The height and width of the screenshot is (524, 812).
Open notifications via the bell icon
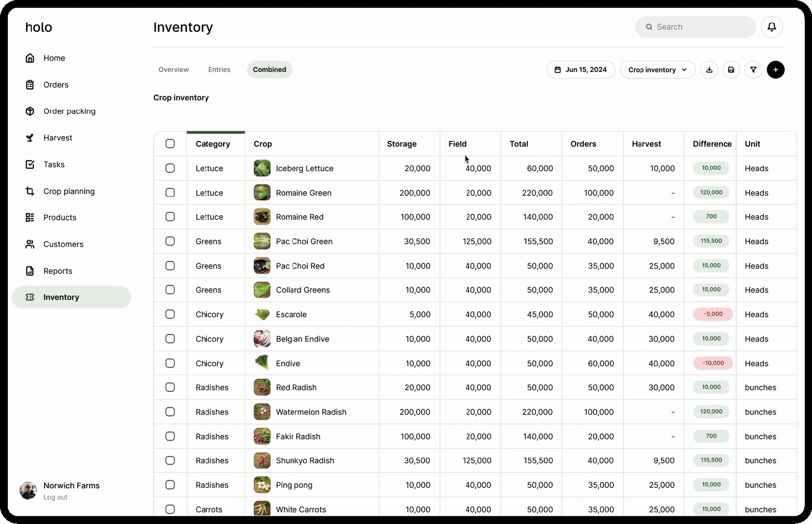coord(771,26)
